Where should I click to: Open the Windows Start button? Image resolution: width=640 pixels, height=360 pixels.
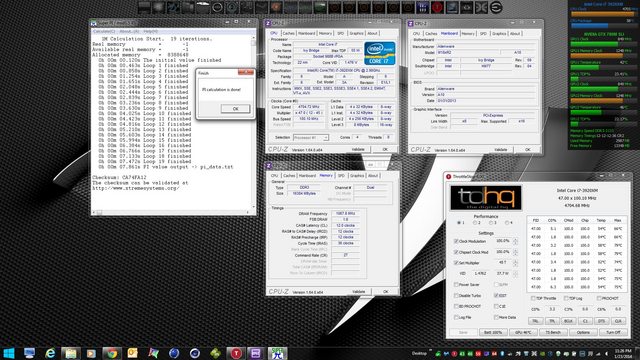9,353
